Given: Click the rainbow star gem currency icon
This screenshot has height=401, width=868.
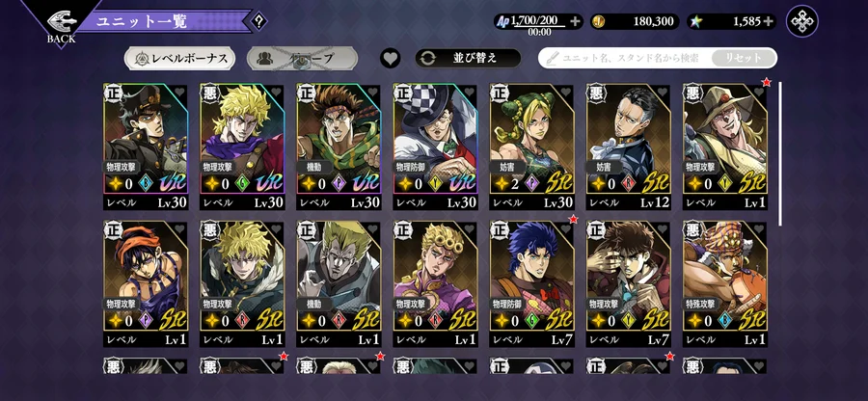Looking at the screenshot, I should click(695, 21).
